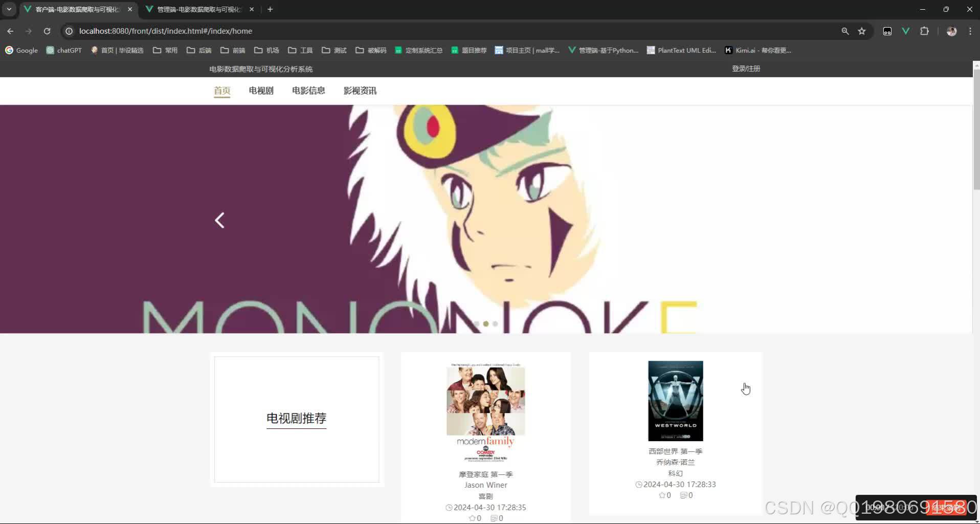The height and width of the screenshot is (524, 980).
Task: Select the 电影信息 navigation item
Action: point(308,91)
